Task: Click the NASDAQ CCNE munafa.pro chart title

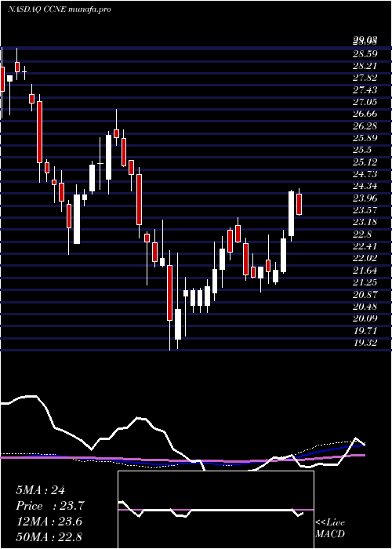Action: (59, 9)
